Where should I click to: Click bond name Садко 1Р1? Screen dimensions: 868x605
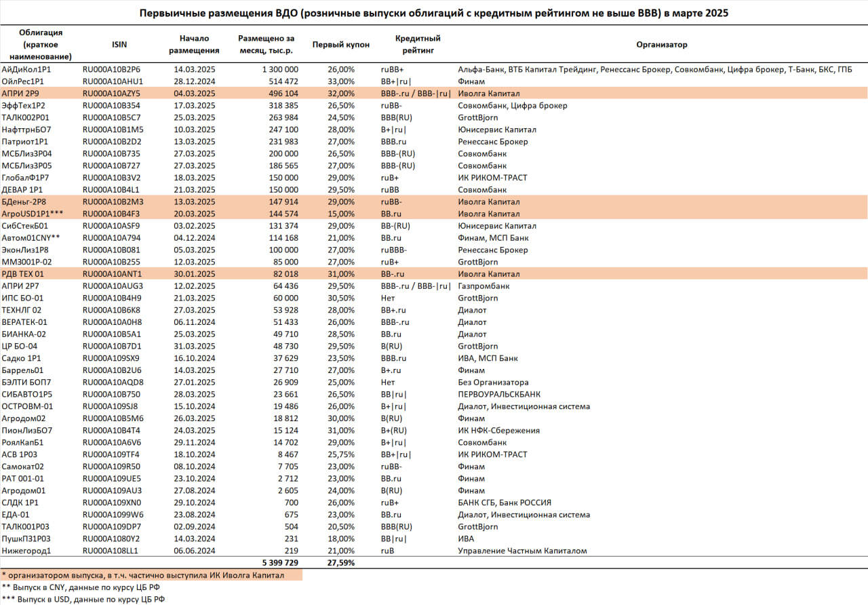point(22,358)
